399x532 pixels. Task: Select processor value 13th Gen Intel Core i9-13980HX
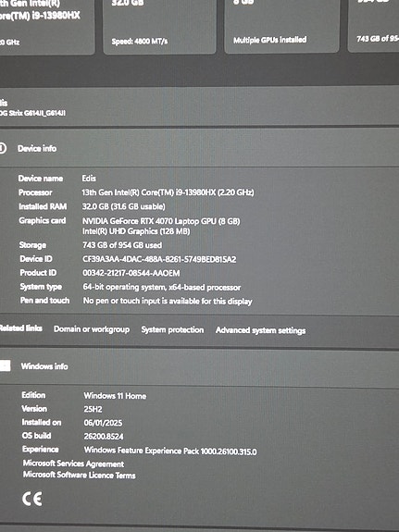[x=168, y=192]
